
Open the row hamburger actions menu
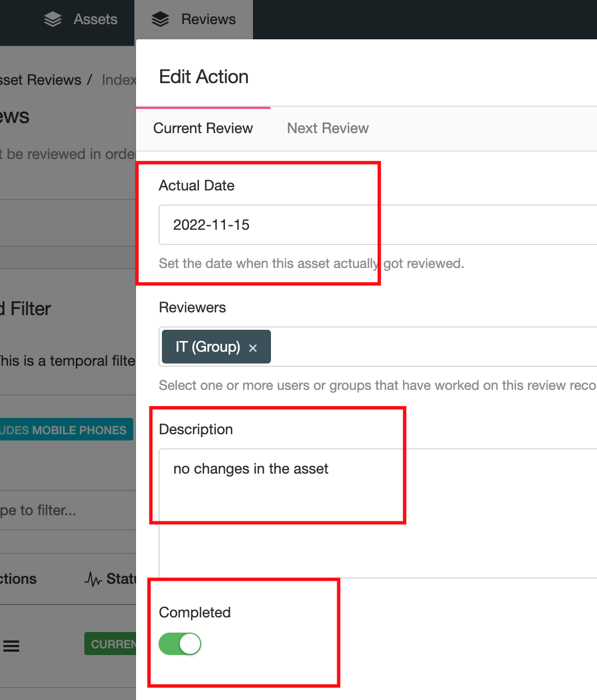click(11, 646)
